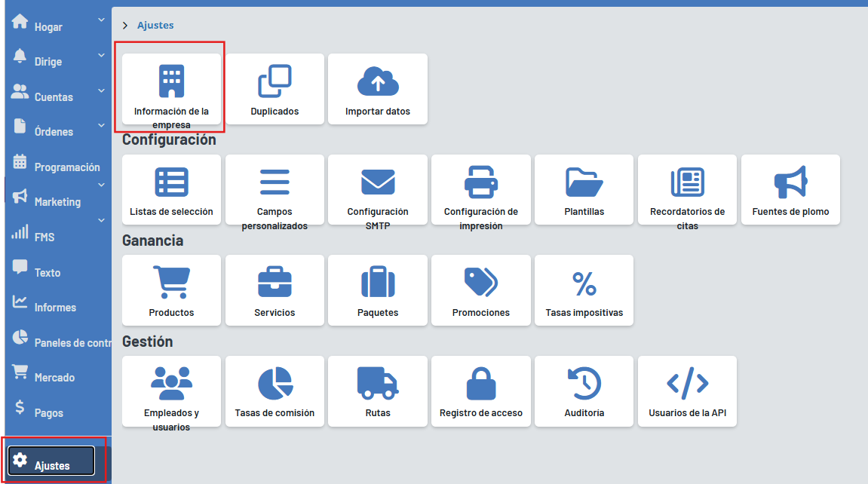Open Rutas truck icon

[378, 383]
